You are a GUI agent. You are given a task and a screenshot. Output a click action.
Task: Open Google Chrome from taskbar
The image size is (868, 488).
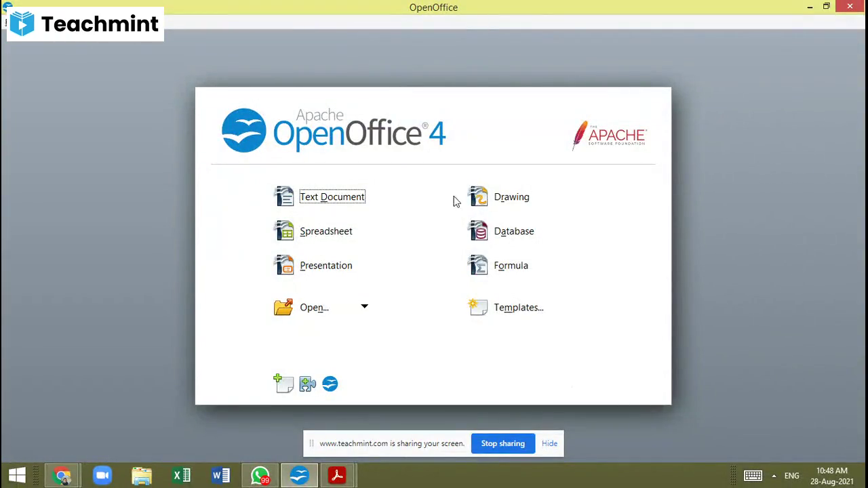(62, 476)
